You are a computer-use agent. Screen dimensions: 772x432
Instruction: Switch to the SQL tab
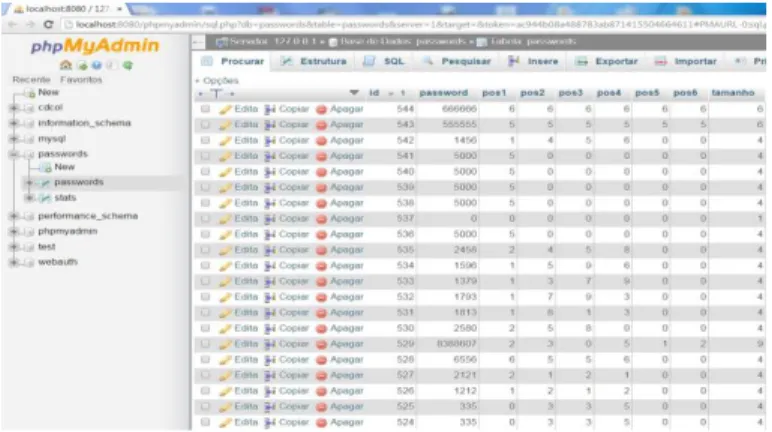384,61
